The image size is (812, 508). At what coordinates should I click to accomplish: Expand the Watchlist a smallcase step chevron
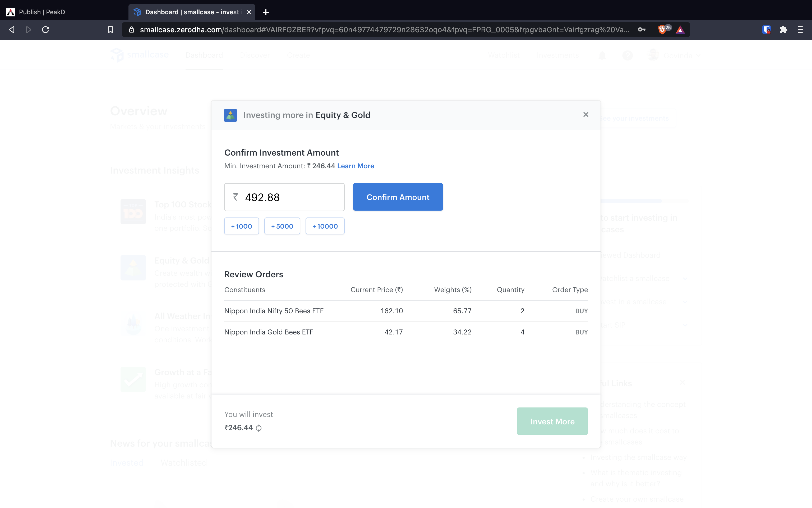coord(685,279)
